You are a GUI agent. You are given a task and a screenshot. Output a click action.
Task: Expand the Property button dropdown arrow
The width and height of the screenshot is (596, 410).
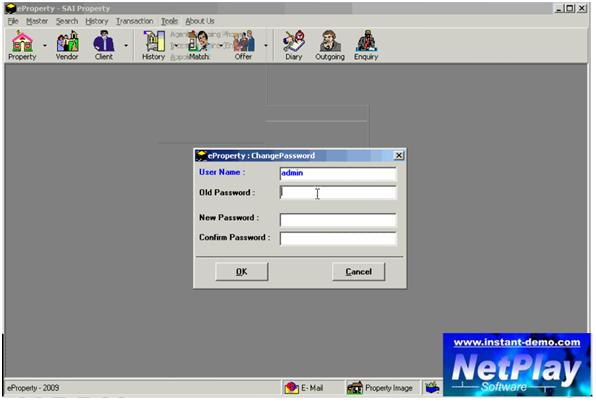click(45, 46)
